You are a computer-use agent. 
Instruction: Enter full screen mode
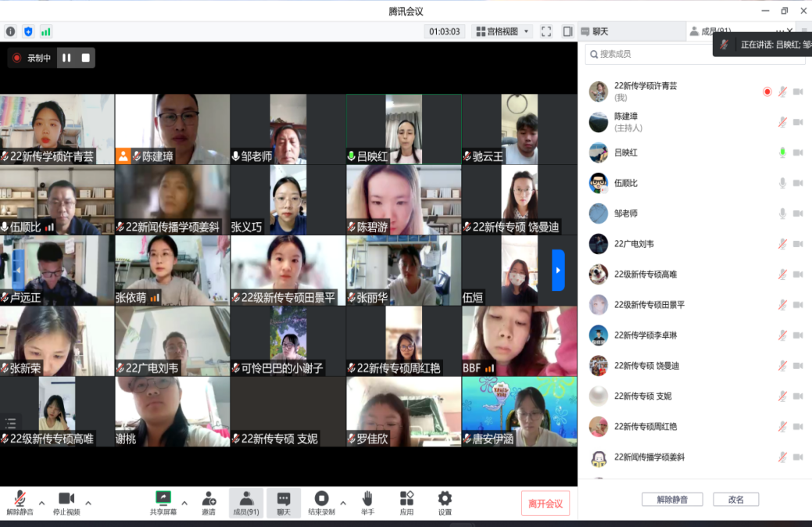point(546,31)
